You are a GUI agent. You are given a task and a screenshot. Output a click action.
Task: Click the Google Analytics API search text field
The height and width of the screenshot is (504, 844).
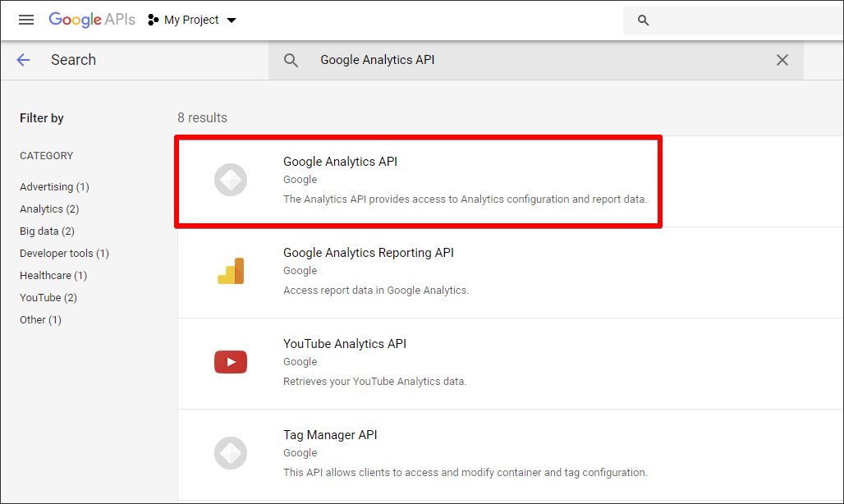tap(536, 60)
